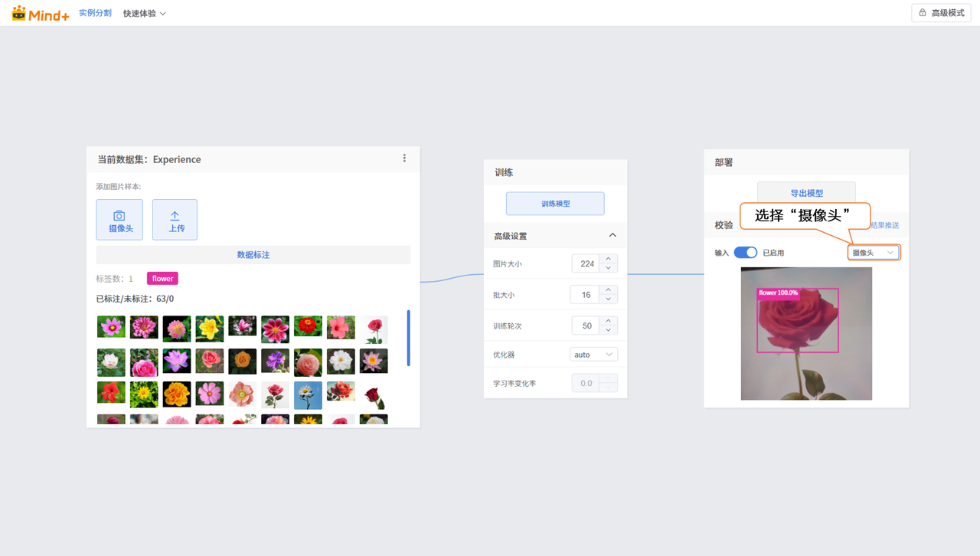This screenshot has height=556, width=980.
Task: Open the three-dot dataset options menu
Action: [x=404, y=159]
